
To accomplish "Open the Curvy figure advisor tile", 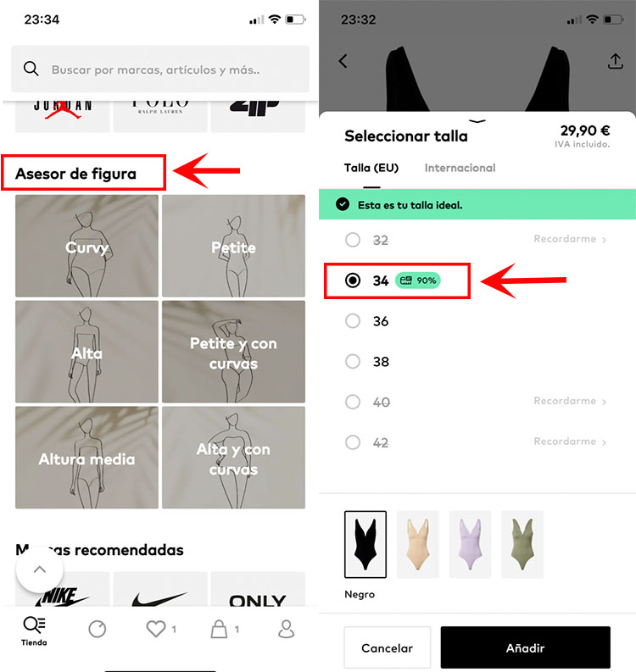I will tap(86, 246).
